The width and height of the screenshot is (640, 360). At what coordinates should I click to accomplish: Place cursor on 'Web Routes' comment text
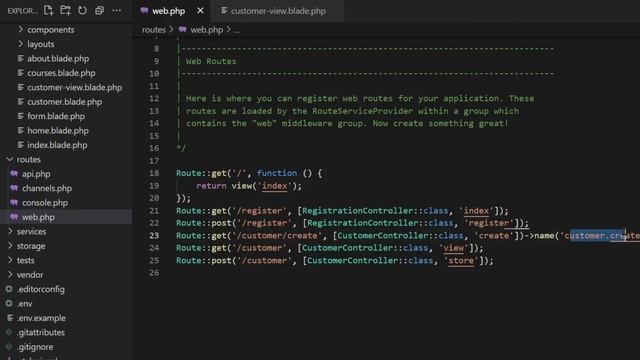(211, 61)
